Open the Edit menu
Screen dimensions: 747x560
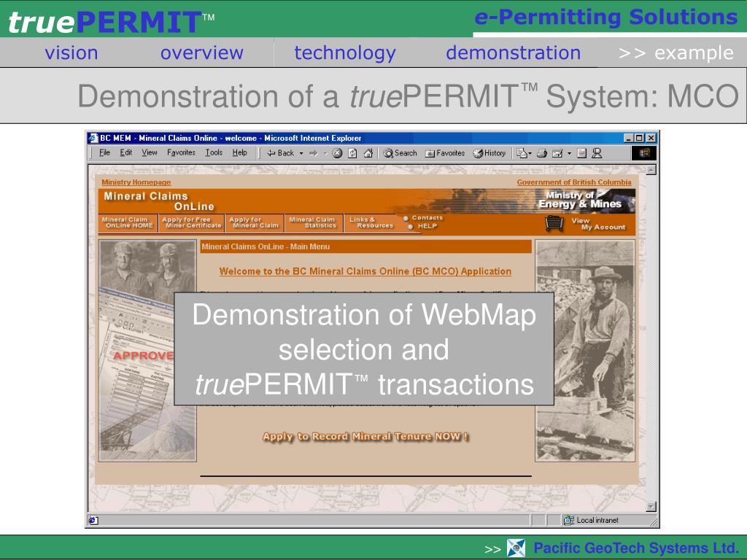[125, 152]
